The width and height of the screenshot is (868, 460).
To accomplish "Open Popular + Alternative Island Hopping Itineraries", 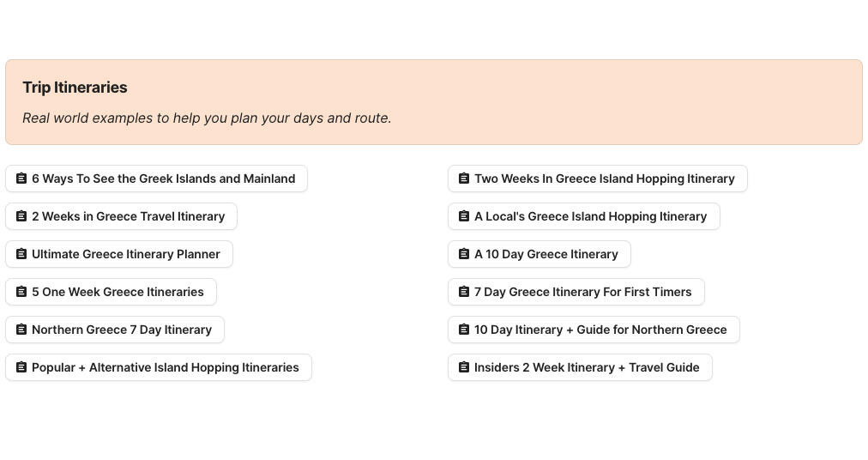I will [x=165, y=367].
